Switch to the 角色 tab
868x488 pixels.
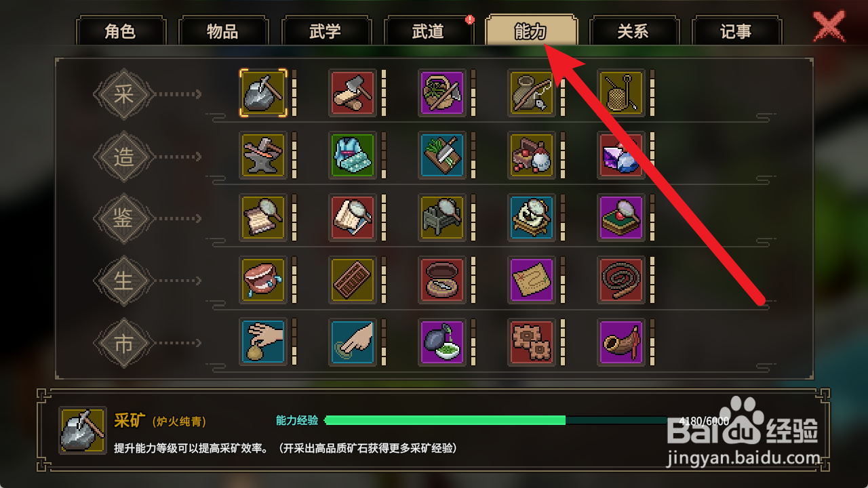pos(121,31)
